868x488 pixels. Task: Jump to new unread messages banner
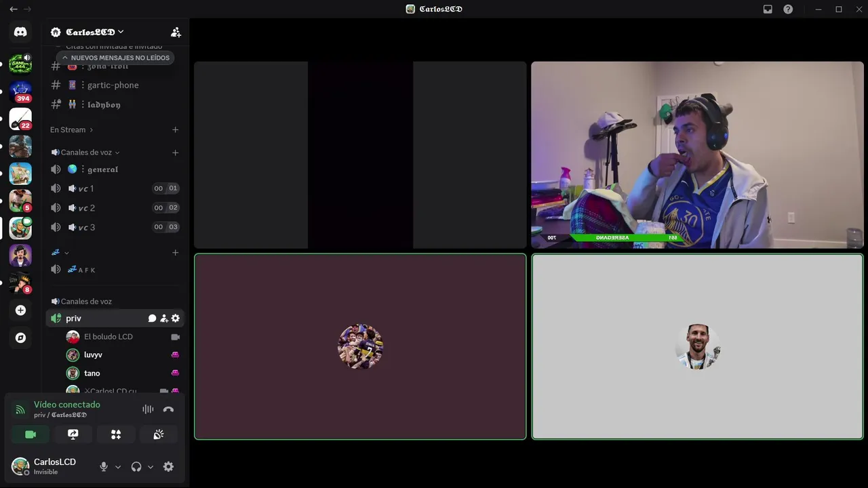[x=115, y=58]
